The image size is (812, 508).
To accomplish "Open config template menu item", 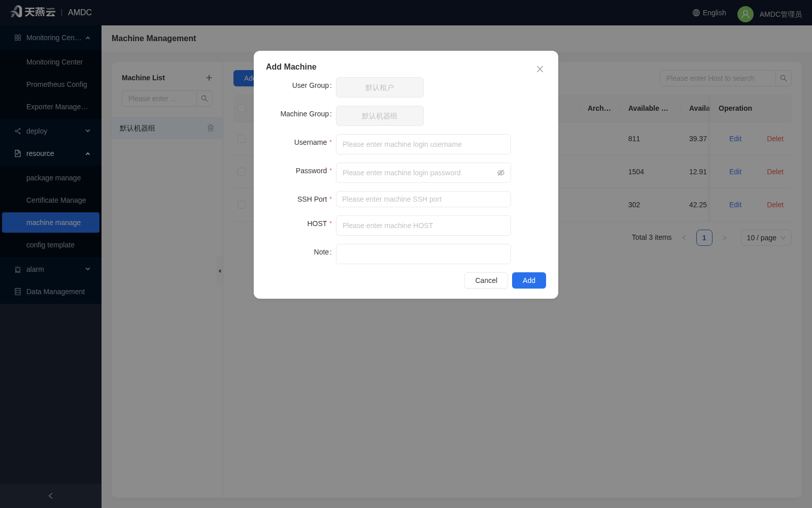I will (51, 245).
